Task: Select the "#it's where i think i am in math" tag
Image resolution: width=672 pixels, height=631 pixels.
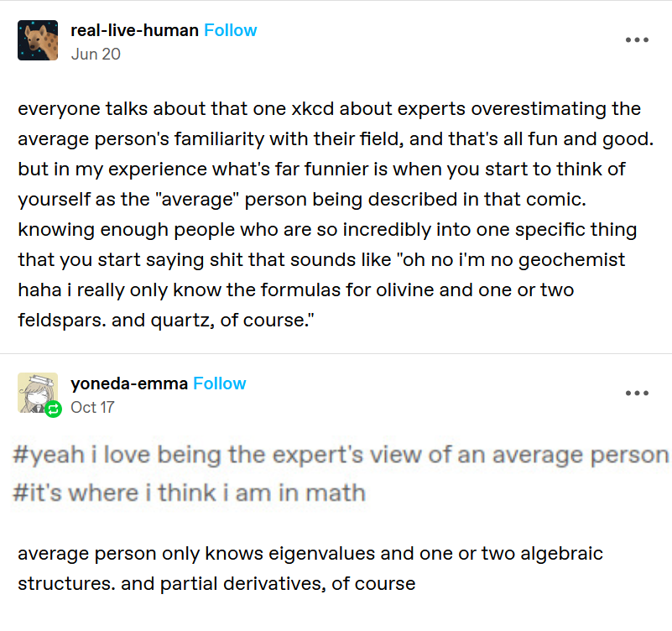Action: (189, 492)
